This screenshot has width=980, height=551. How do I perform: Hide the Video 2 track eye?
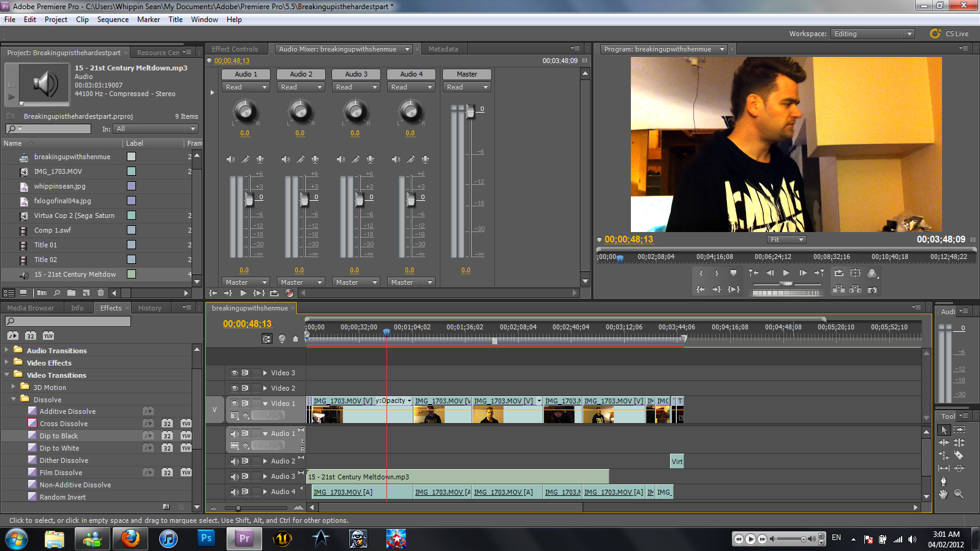[234, 388]
